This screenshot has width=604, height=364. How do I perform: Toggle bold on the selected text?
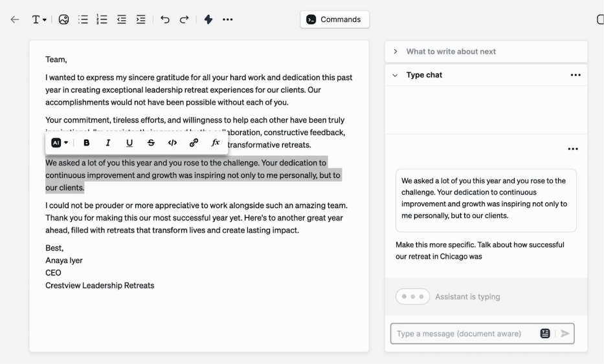86,143
